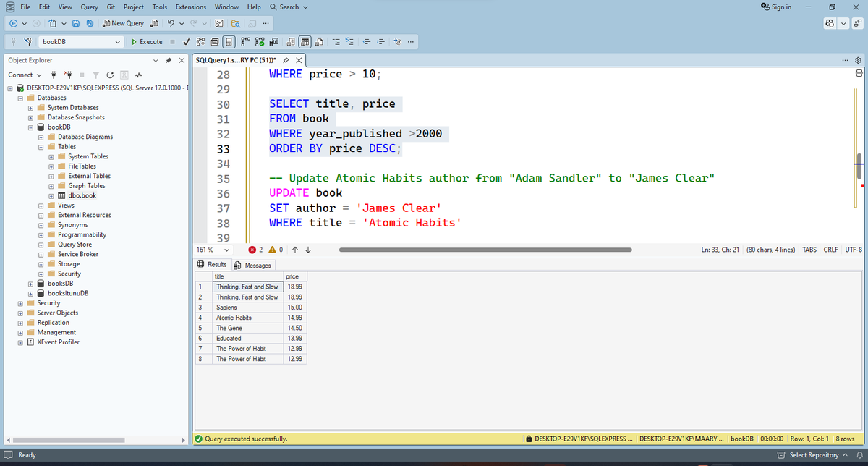The width and height of the screenshot is (868, 466).
Task: Select the Results tab
Action: [x=213, y=265]
